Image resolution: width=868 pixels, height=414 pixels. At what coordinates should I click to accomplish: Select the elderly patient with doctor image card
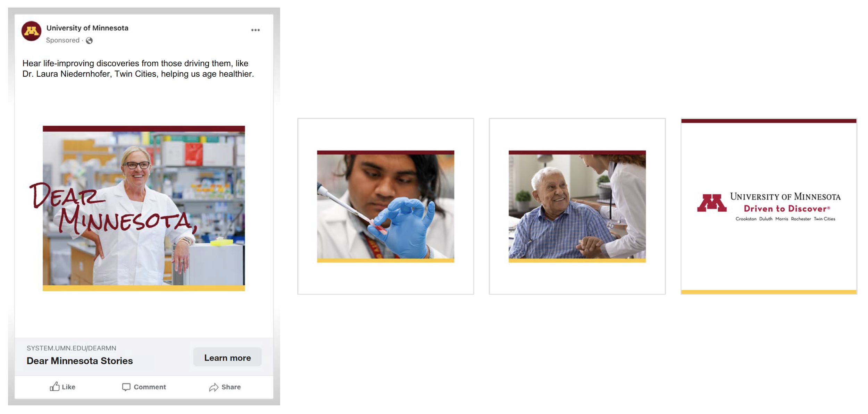[x=577, y=206]
